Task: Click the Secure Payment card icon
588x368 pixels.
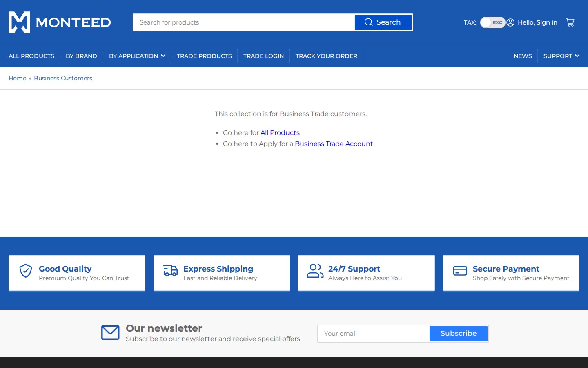Action: (x=460, y=271)
